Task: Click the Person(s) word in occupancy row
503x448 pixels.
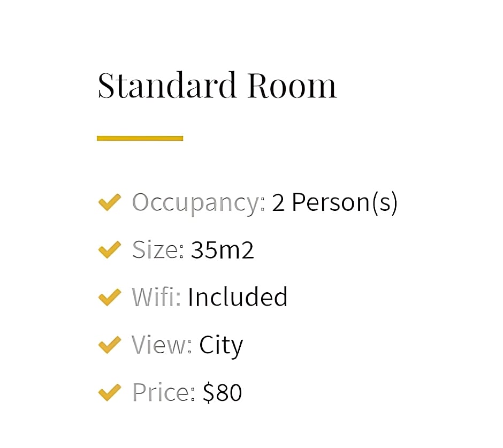Action: point(345,203)
